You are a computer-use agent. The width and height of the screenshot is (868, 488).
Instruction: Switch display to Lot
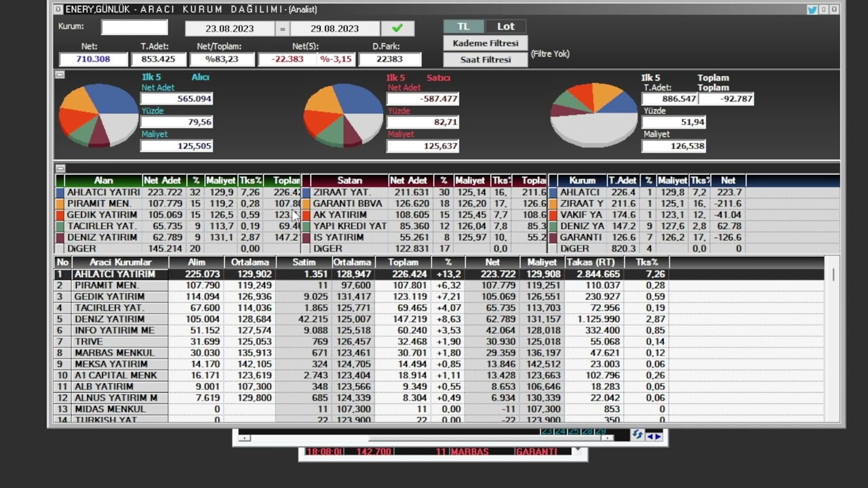(506, 26)
